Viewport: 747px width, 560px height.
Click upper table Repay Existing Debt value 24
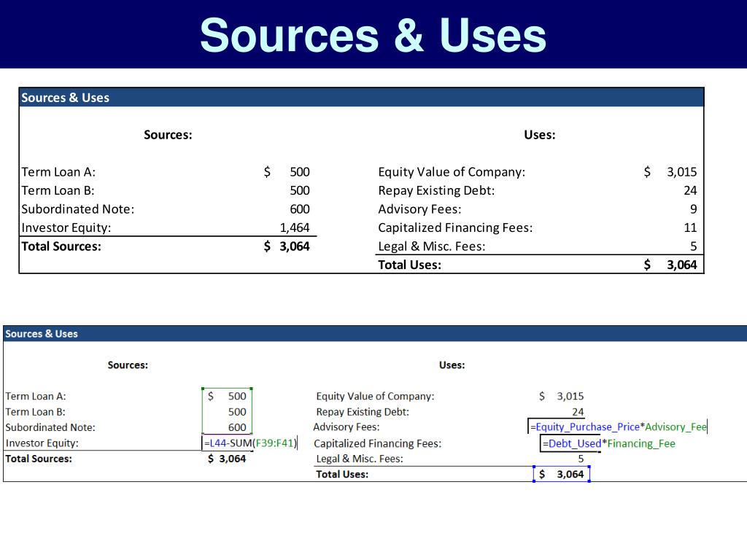(690, 190)
